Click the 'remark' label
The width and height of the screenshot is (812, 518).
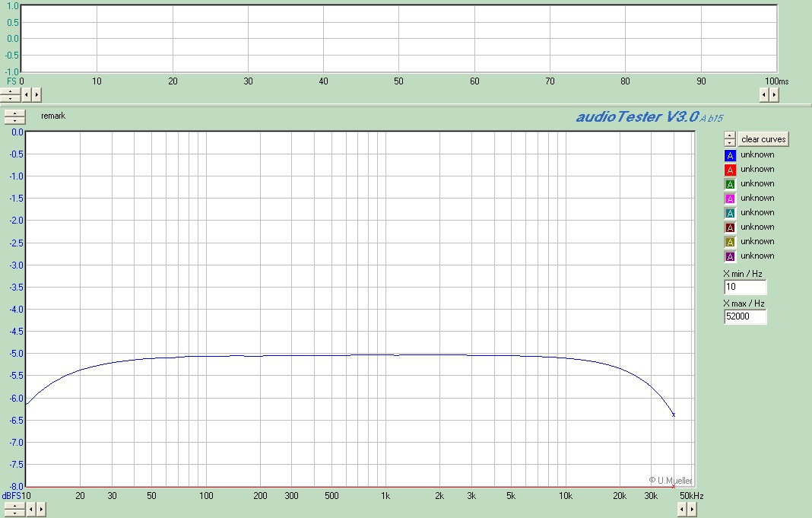coord(53,116)
